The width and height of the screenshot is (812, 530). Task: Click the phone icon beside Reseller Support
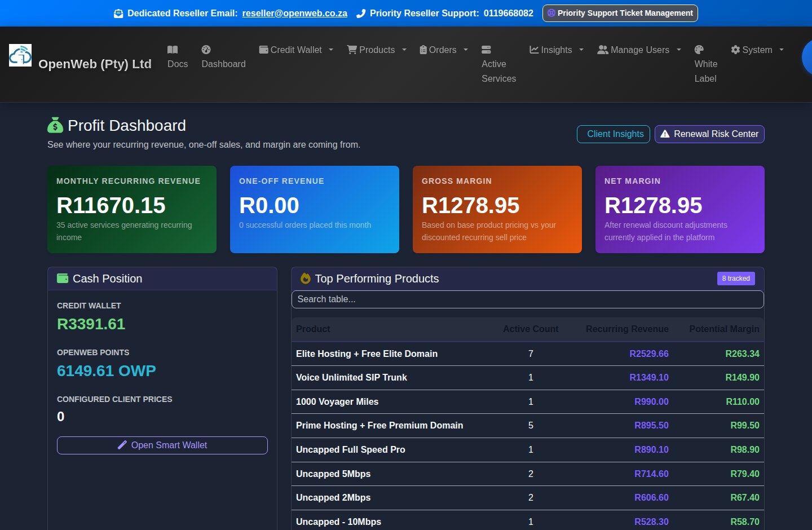point(361,14)
